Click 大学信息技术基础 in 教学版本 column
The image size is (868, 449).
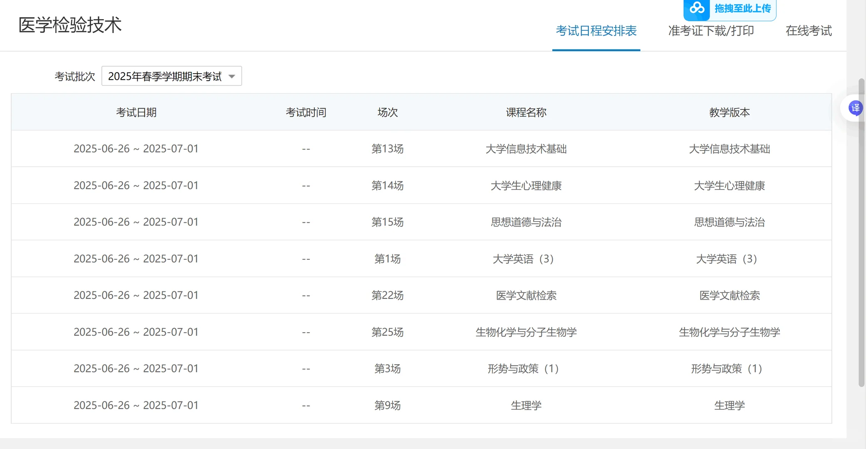point(729,149)
